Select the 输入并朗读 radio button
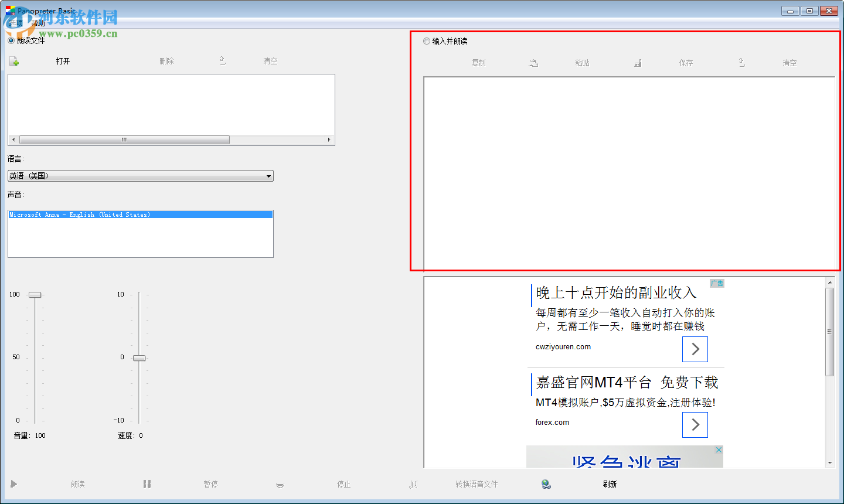This screenshot has width=844, height=504. click(427, 41)
